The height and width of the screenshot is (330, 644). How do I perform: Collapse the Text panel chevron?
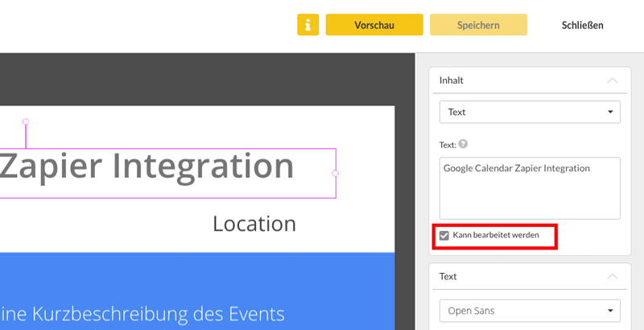click(x=613, y=276)
